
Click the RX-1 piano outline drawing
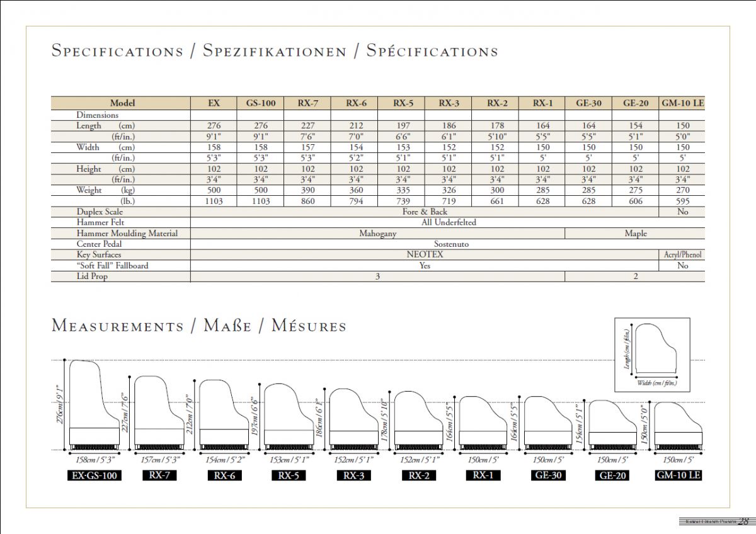pos(483,423)
